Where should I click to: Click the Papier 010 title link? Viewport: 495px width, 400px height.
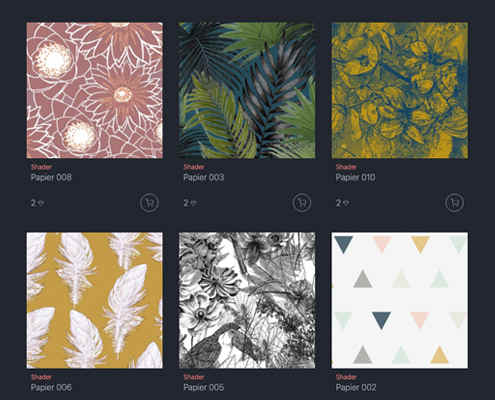[x=356, y=177]
